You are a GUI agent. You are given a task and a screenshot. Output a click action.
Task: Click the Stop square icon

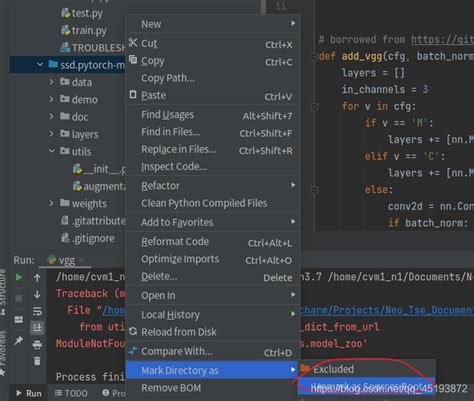tap(19, 298)
